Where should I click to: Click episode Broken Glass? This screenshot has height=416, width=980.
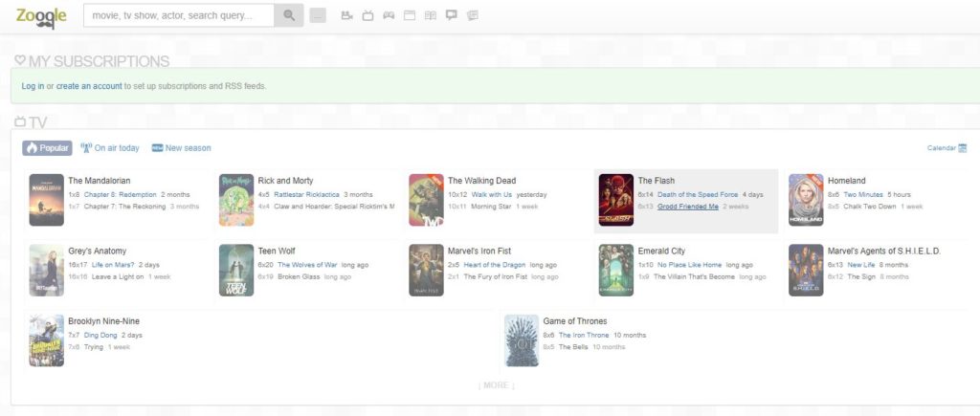point(299,276)
